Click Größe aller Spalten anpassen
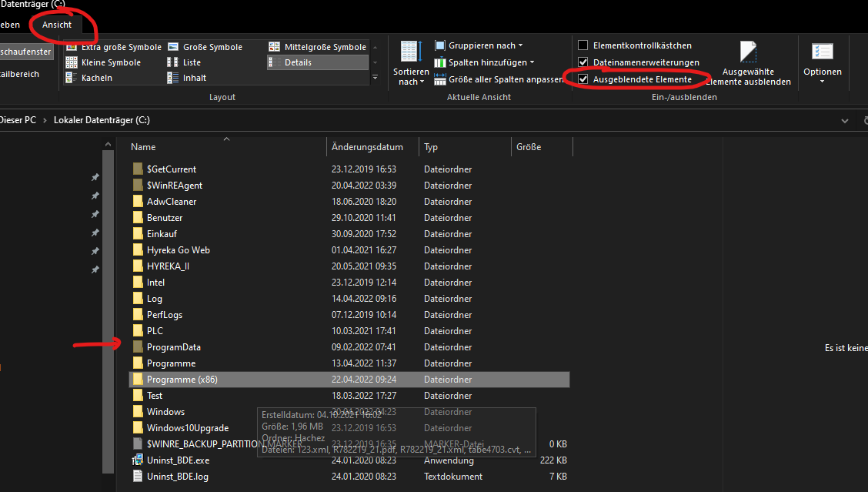 click(x=499, y=79)
